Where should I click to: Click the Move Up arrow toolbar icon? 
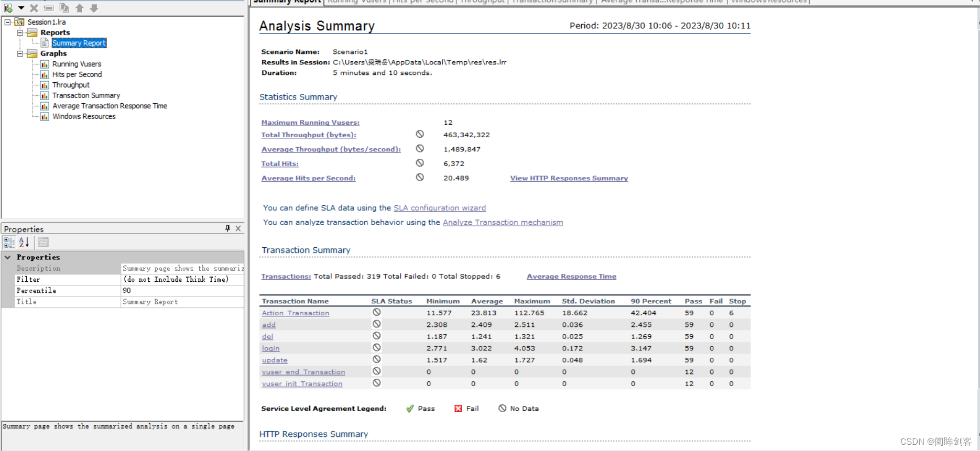coord(80,8)
